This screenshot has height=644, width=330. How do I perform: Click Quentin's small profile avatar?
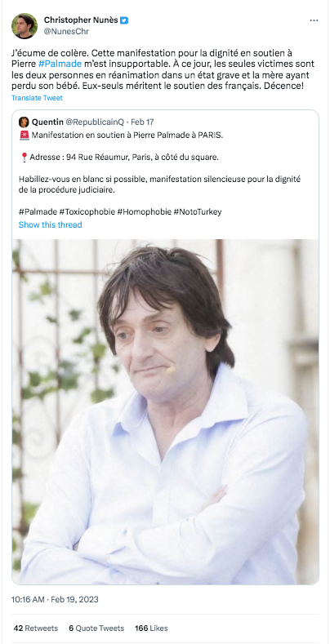point(24,122)
